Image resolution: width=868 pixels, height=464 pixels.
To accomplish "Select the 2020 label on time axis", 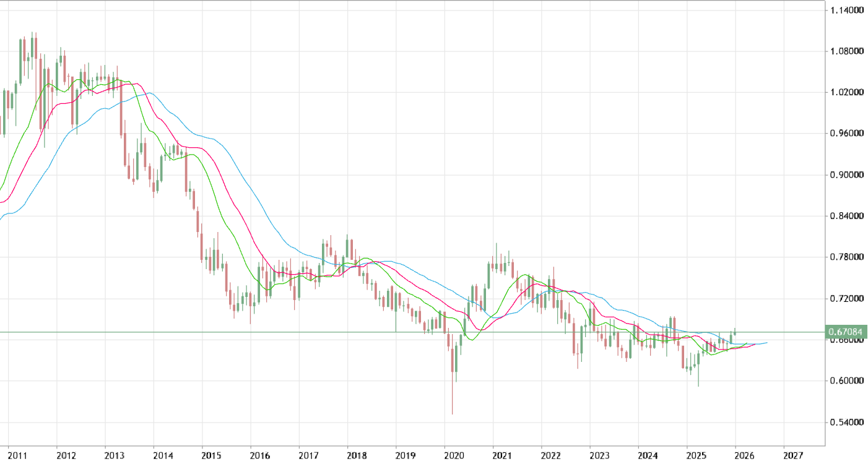I will (454, 456).
